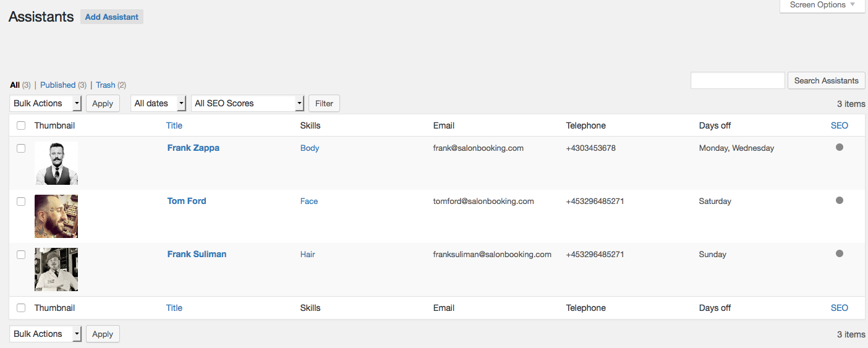This screenshot has height=348, width=868.
Task: Click the telephone number +4303453678
Action: (x=591, y=148)
